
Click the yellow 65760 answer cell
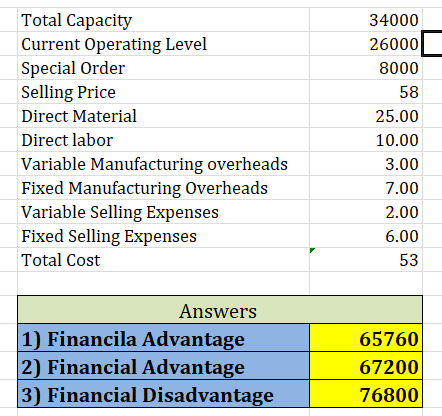(366, 338)
